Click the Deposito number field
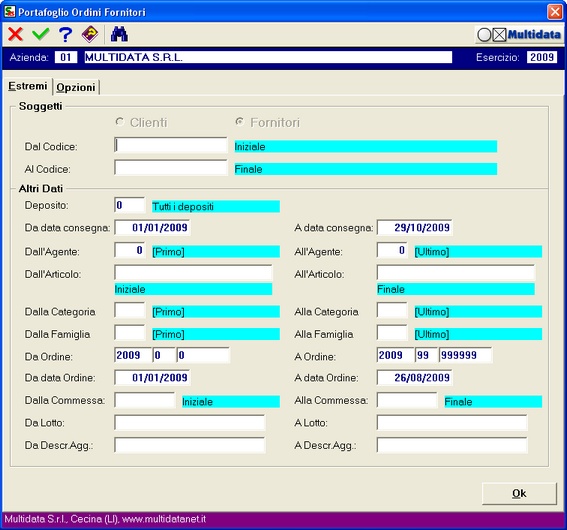Viewport: 567px width, 530px height. [x=129, y=205]
